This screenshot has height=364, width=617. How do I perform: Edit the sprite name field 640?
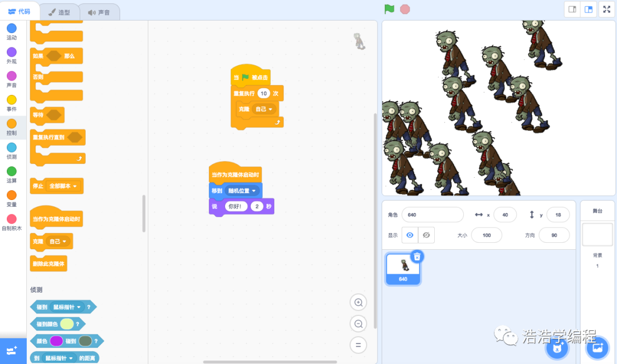[x=432, y=215]
